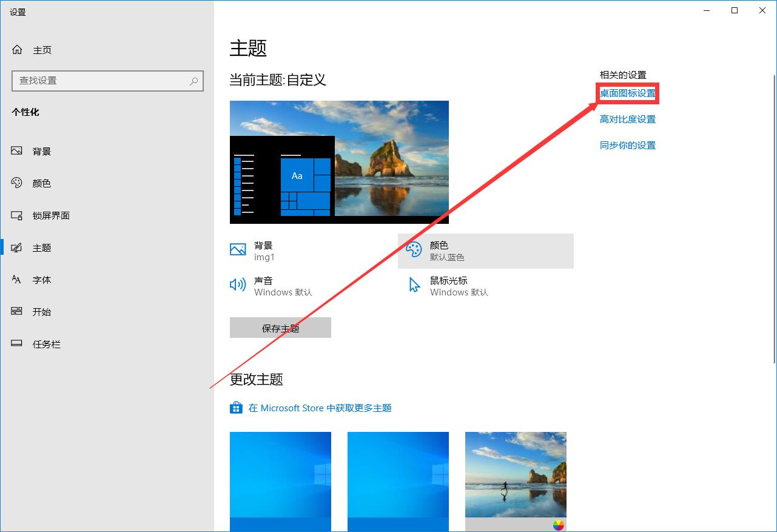The width and height of the screenshot is (777, 532).
Task: Open 主页 in the sidebar
Action: click(x=42, y=50)
